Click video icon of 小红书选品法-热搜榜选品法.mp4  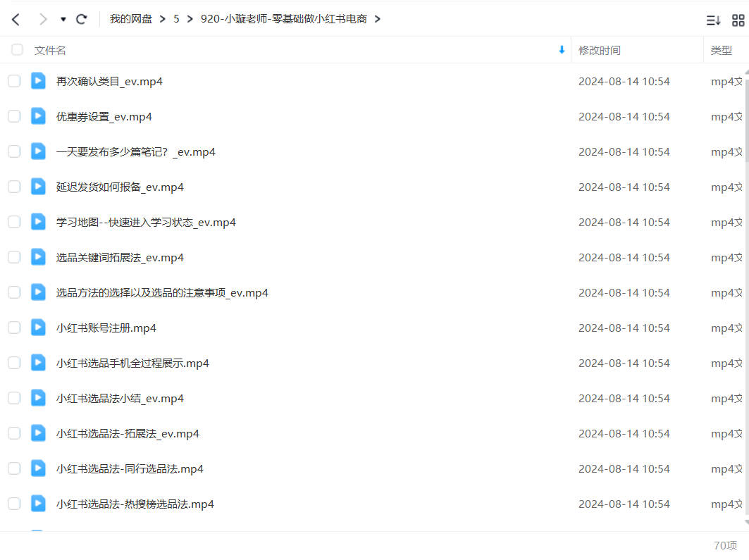click(x=38, y=503)
